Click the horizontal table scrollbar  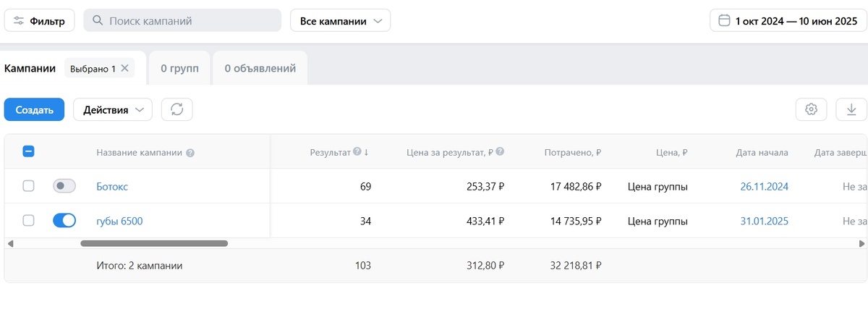coord(154,243)
